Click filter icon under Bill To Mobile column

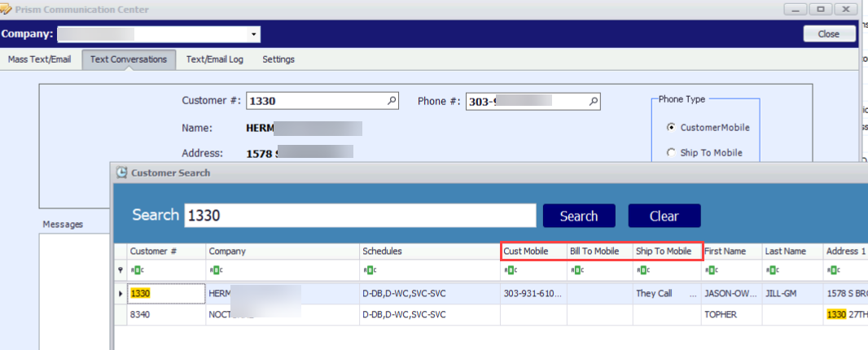576,270
